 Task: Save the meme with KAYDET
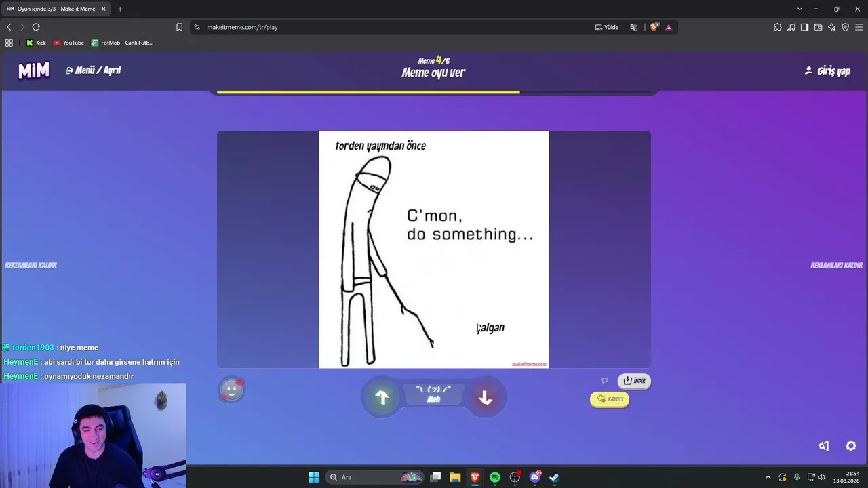pyautogui.click(x=610, y=399)
